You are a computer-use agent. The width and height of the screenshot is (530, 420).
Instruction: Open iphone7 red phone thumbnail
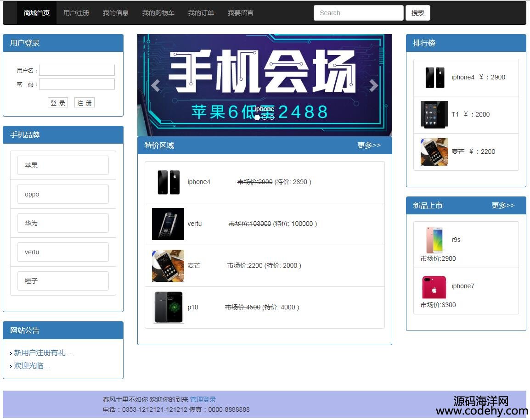tap(434, 287)
